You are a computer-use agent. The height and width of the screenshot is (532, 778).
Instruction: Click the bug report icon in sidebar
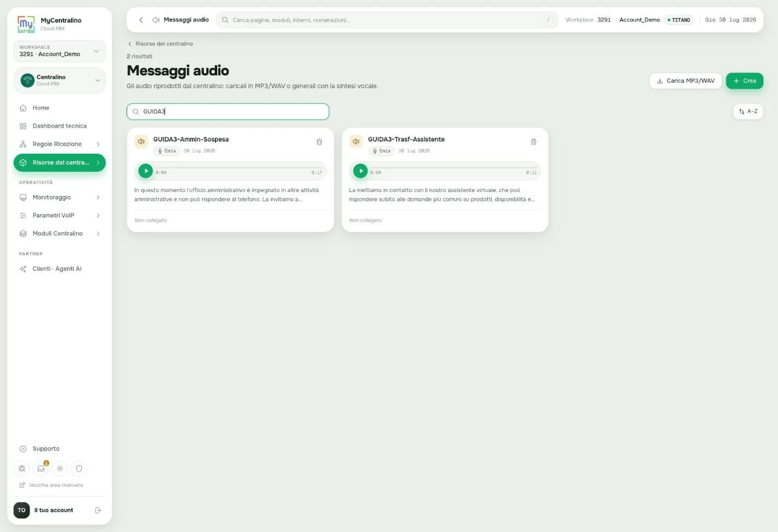(22, 468)
